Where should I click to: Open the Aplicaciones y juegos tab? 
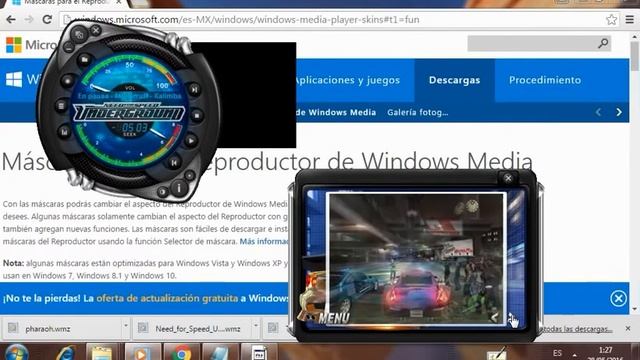point(347,80)
